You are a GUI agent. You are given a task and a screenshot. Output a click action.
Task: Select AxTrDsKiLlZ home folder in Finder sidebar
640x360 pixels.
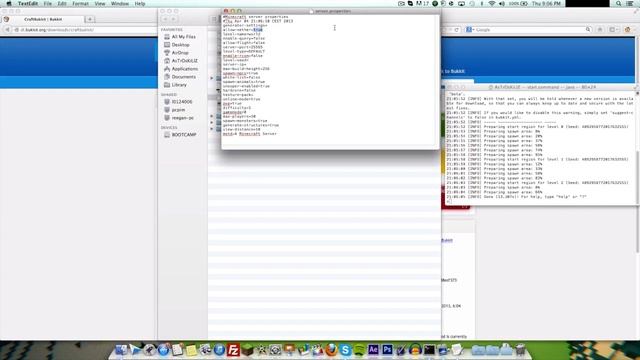point(184,61)
